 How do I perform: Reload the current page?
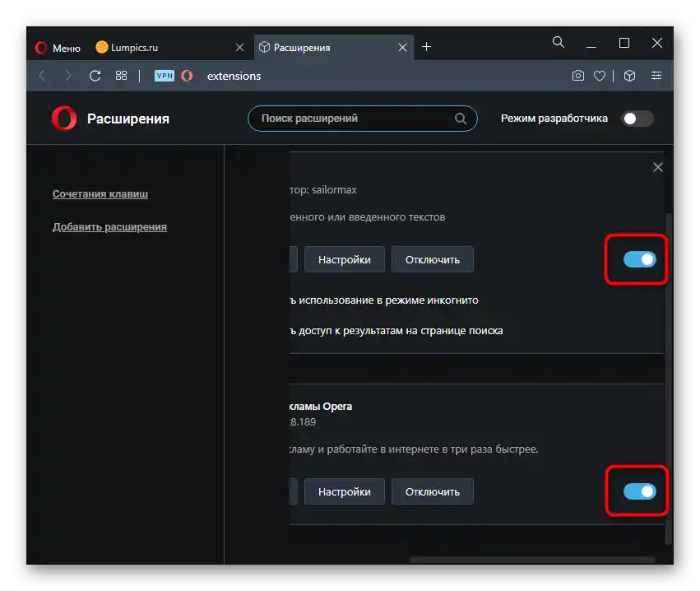point(95,76)
